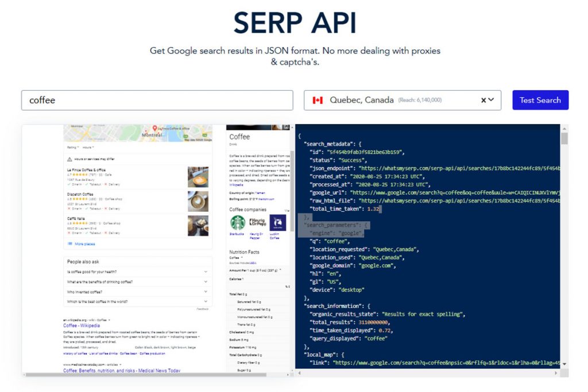Open the location selector dropdown
This screenshot has width=588, height=392.
coord(492,100)
